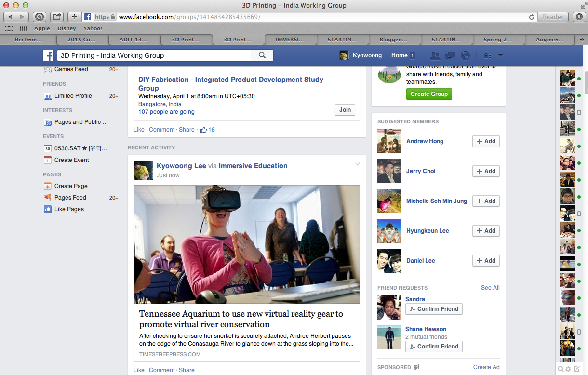The width and height of the screenshot is (588, 375).
Task: Switch to the 'Augmen...' tab
Action: [550, 40]
